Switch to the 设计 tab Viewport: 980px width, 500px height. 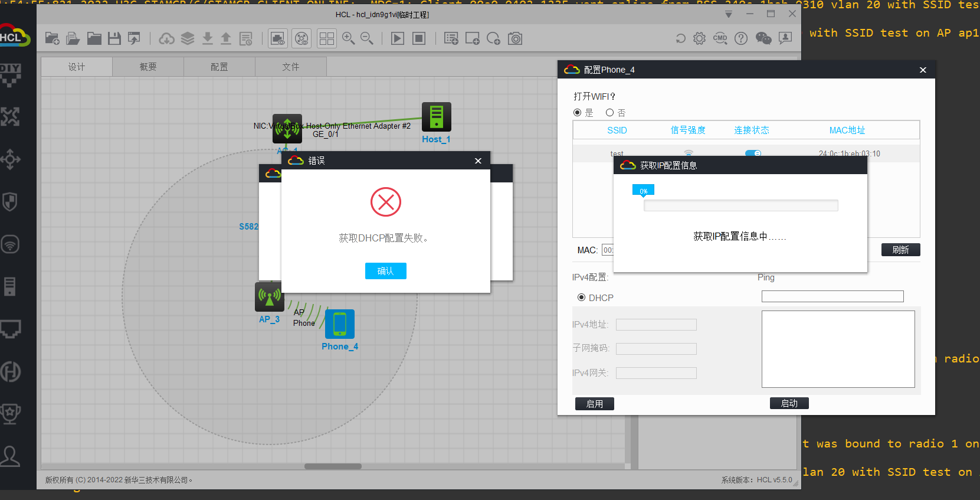[77, 67]
